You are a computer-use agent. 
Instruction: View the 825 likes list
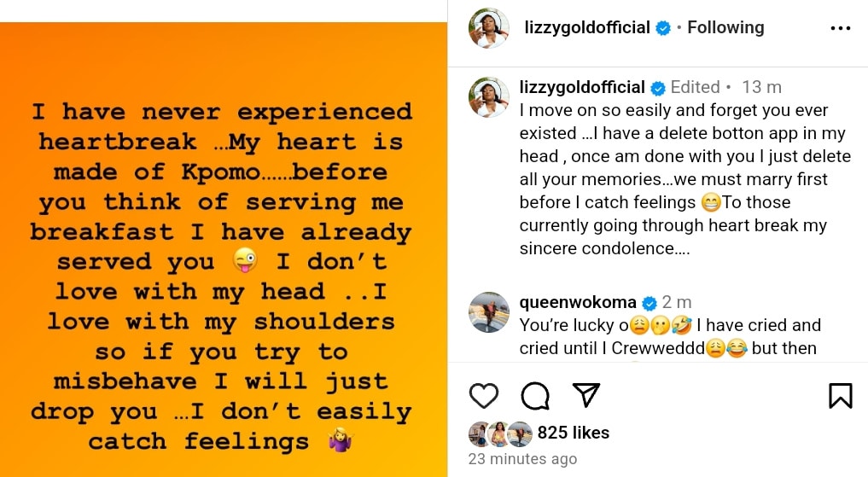click(573, 433)
